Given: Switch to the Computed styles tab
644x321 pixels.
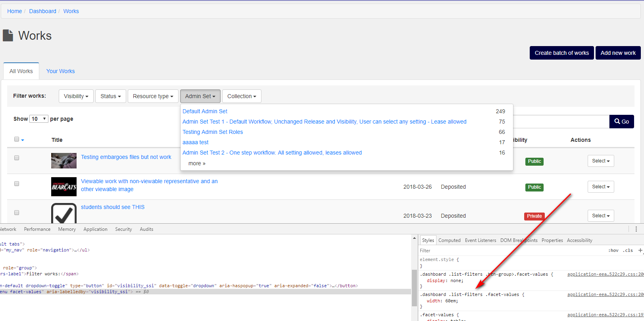Looking at the screenshot, I should click(450, 240).
